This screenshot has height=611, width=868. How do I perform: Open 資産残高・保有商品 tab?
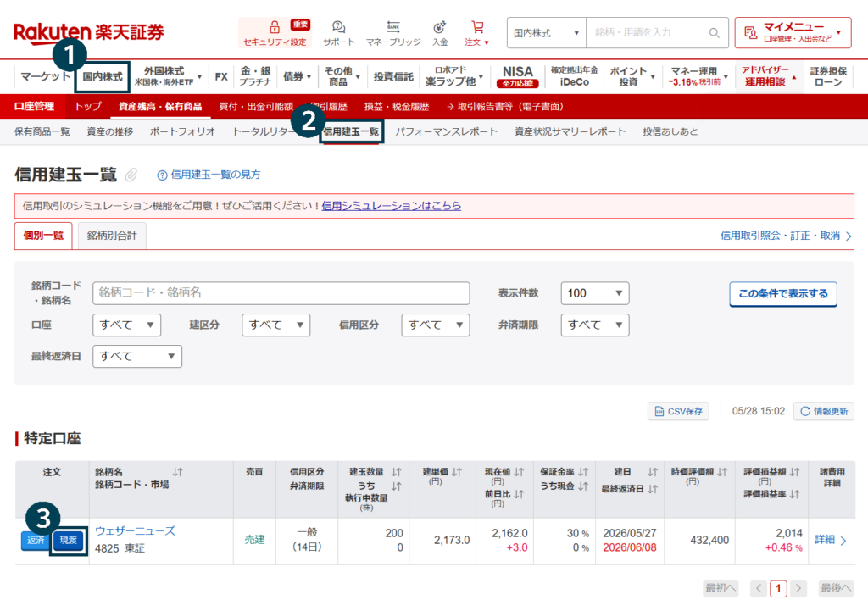click(160, 106)
